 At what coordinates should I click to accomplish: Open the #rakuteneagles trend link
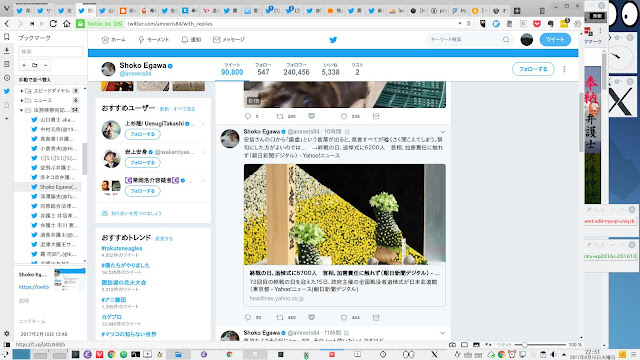(x=122, y=248)
